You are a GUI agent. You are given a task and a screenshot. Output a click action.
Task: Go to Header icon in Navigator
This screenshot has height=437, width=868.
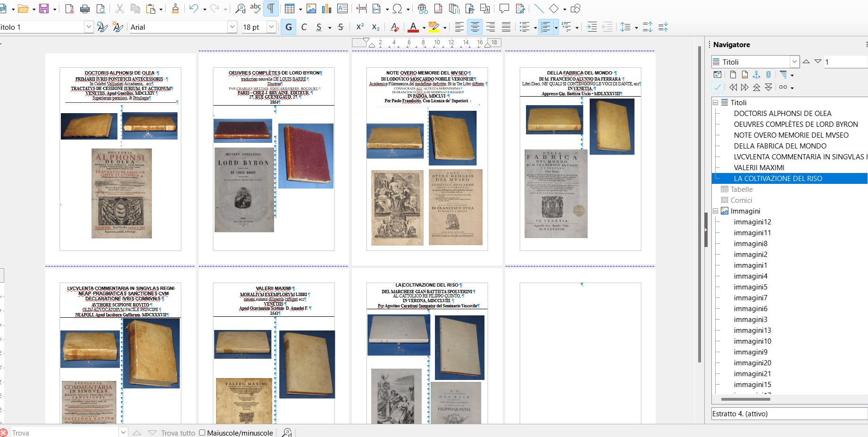click(x=733, y=74)
